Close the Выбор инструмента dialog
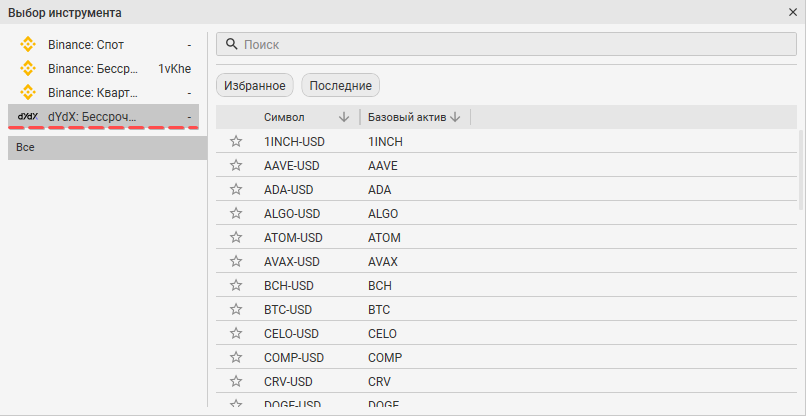 (793, 12)
